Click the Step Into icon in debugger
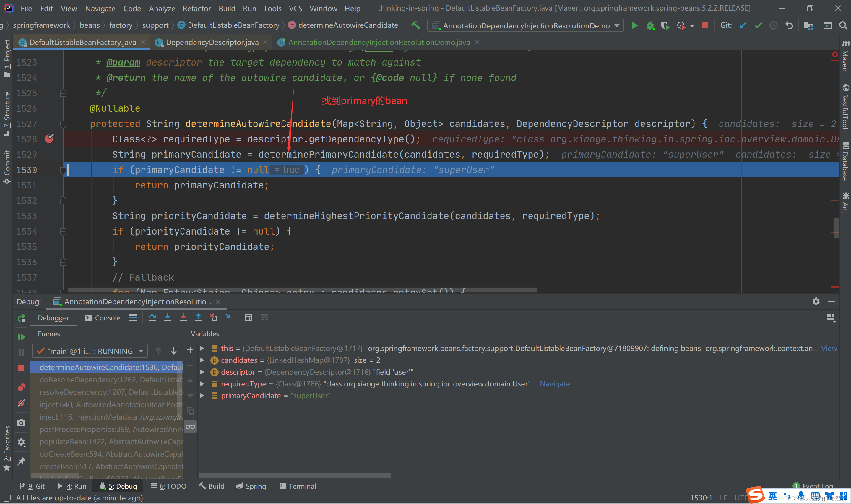The image size is (851, 504). tap(167, 317)
